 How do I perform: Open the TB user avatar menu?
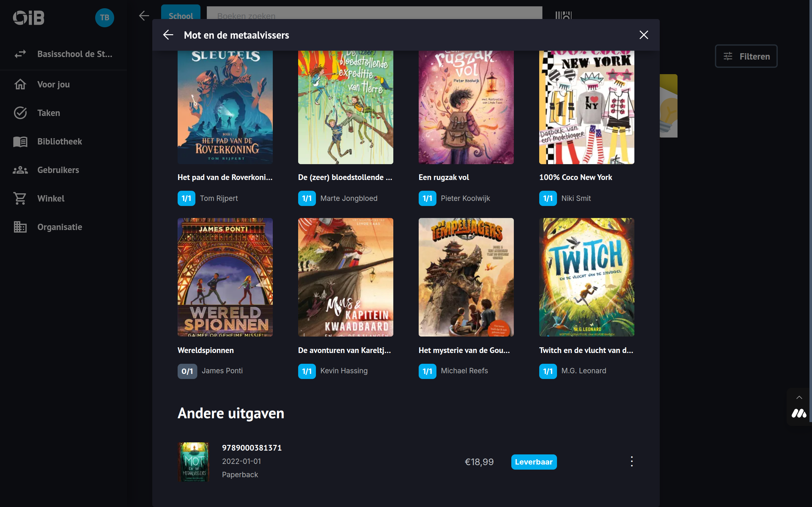click(104, 18)
